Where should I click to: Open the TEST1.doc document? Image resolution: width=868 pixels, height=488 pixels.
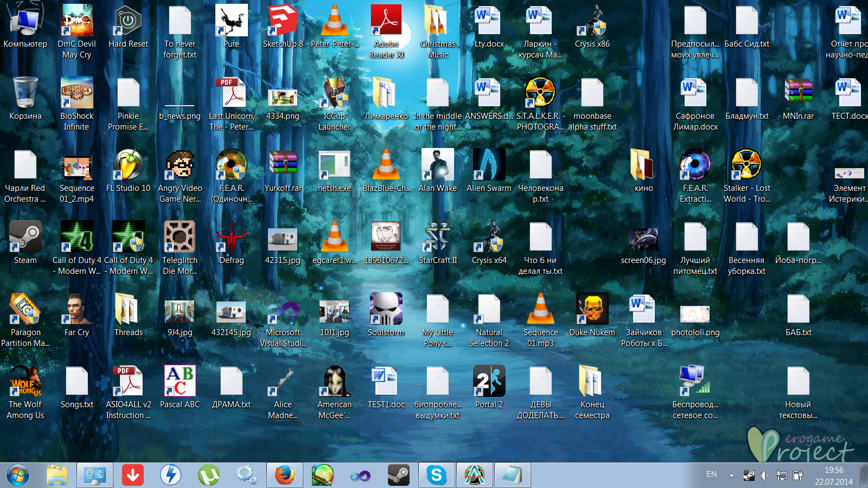tap(386, 387)
